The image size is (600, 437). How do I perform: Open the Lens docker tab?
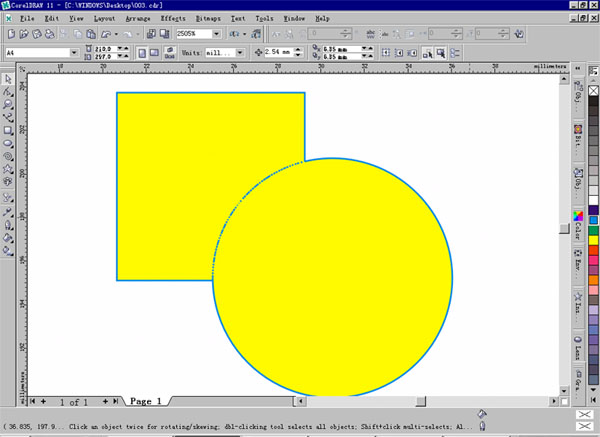(x=578, y=348)
